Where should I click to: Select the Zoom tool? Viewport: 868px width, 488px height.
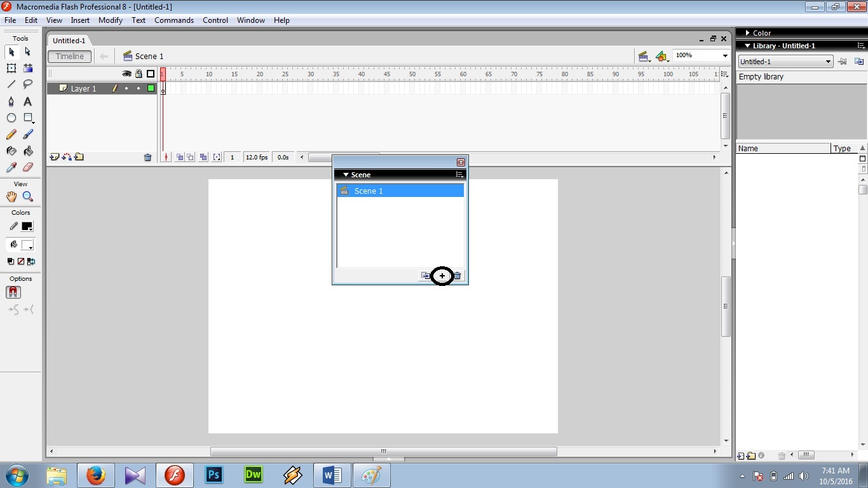pyautogui.click(x=27, y=196)
